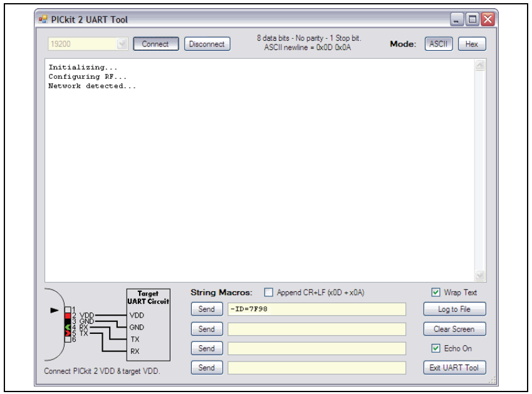532x394 pixels.
Task: Close the PICkit 2 UART Tool window
Action: click(488, 19)
